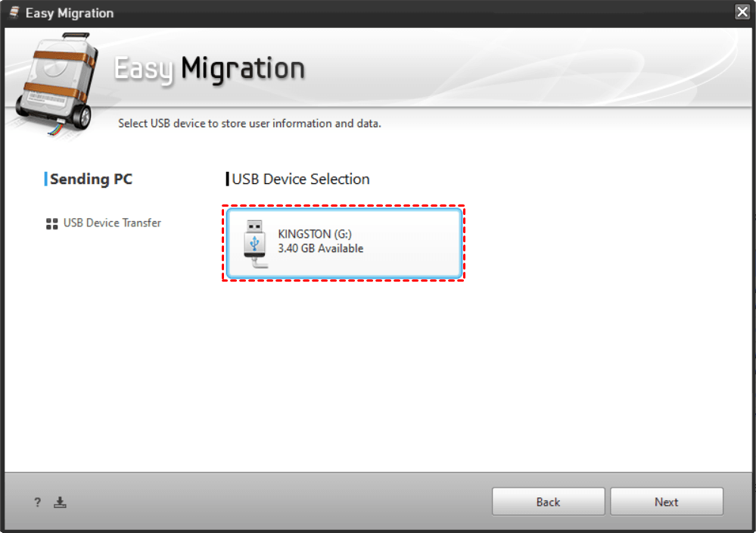Click the download icon beside help
This screenshot has height=533, width=756.
tap(61, 502)
